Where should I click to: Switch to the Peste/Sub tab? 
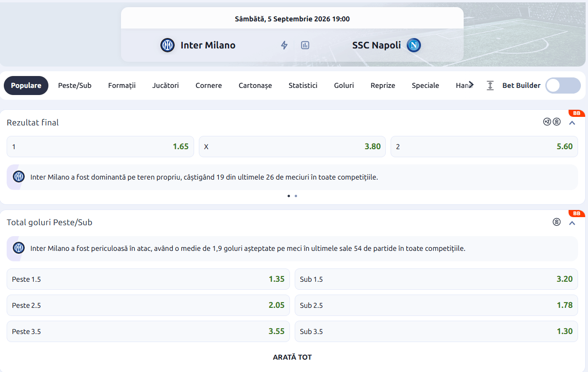click(x=75, y=86)
